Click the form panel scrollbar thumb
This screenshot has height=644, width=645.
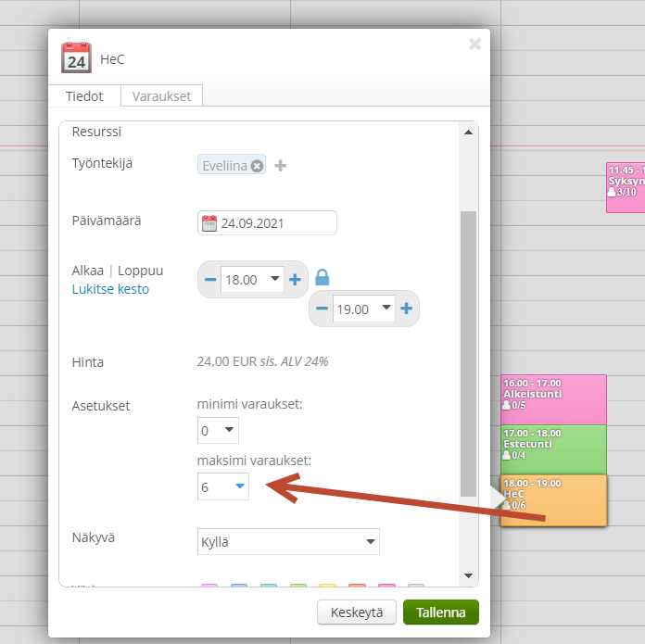click(x=468, y=354)
